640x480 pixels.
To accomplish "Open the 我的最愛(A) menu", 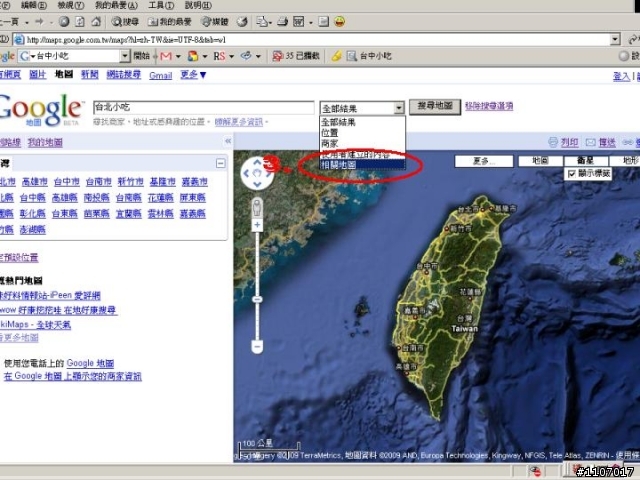I will click(x=116, y=5).
